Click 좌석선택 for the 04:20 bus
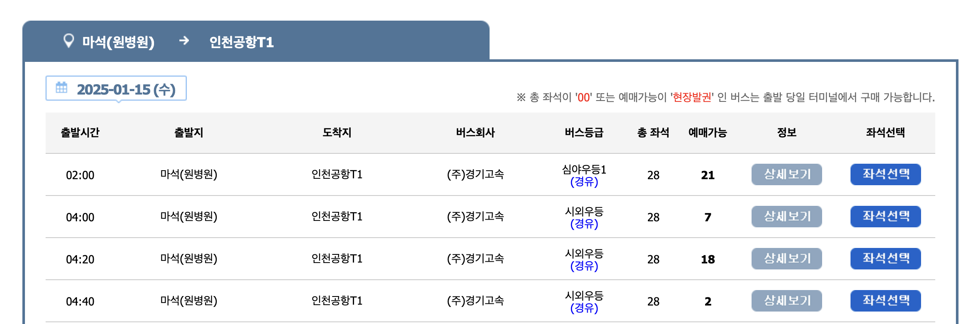The width and height of the screenshot is (980, 324). [885, 258]
